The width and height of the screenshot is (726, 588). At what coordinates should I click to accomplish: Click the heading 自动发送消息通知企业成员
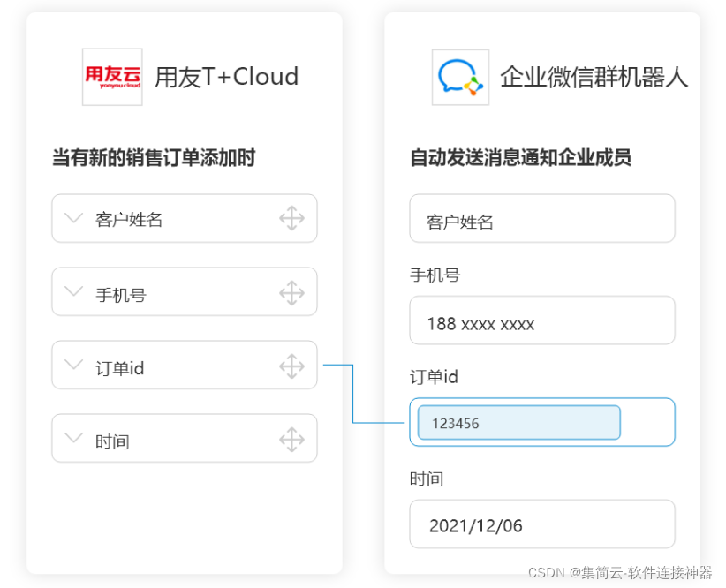521,157
